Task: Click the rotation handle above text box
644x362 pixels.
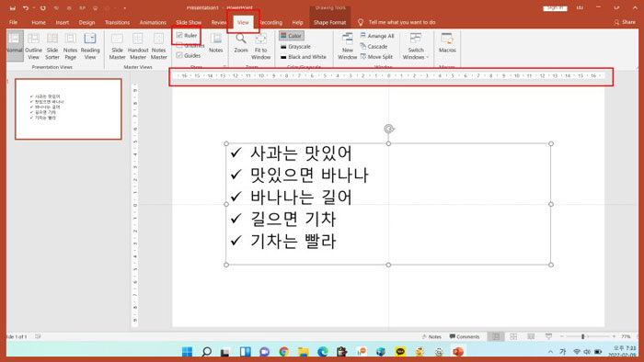Action: click(x=389, y=129)
